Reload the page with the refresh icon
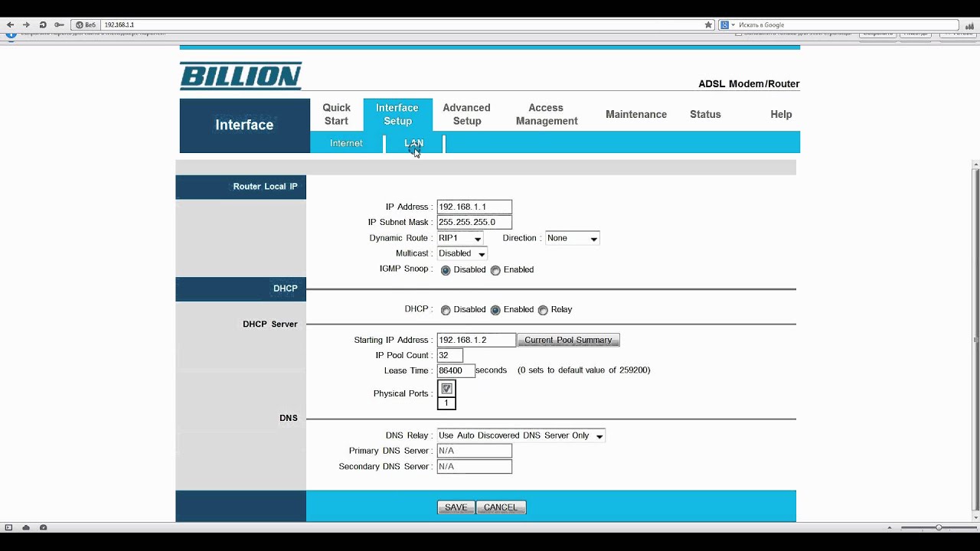This screenshot has height=551, width=980. click(43, 25)
